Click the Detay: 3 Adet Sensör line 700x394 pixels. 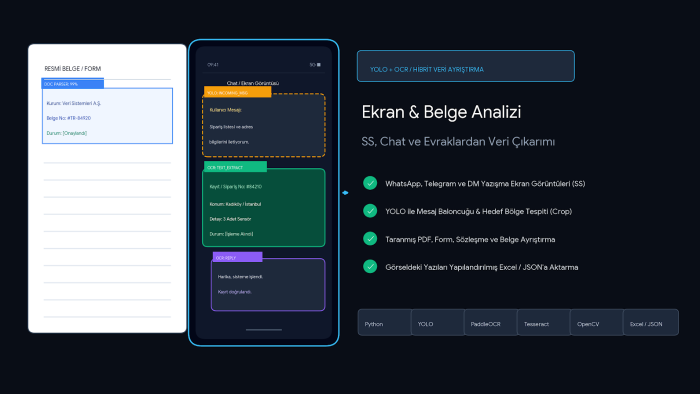point(230,219)
